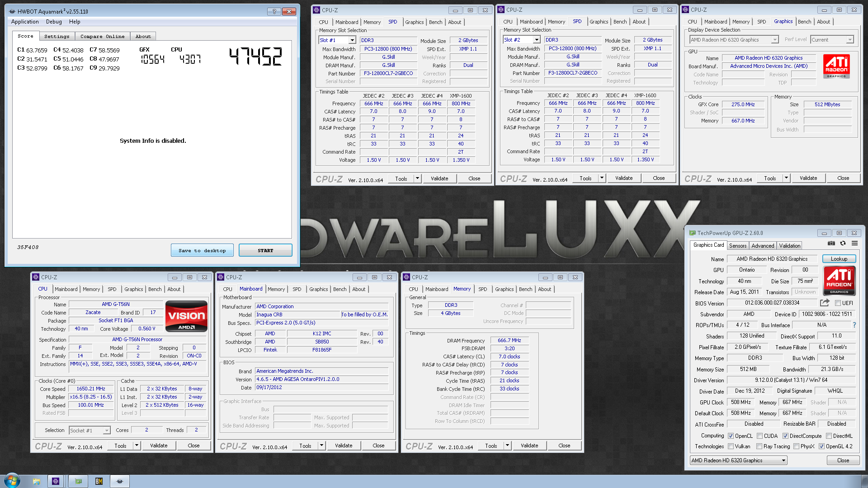Switch to the Sensors tab in GPU-Z

(x=738, y=246)
